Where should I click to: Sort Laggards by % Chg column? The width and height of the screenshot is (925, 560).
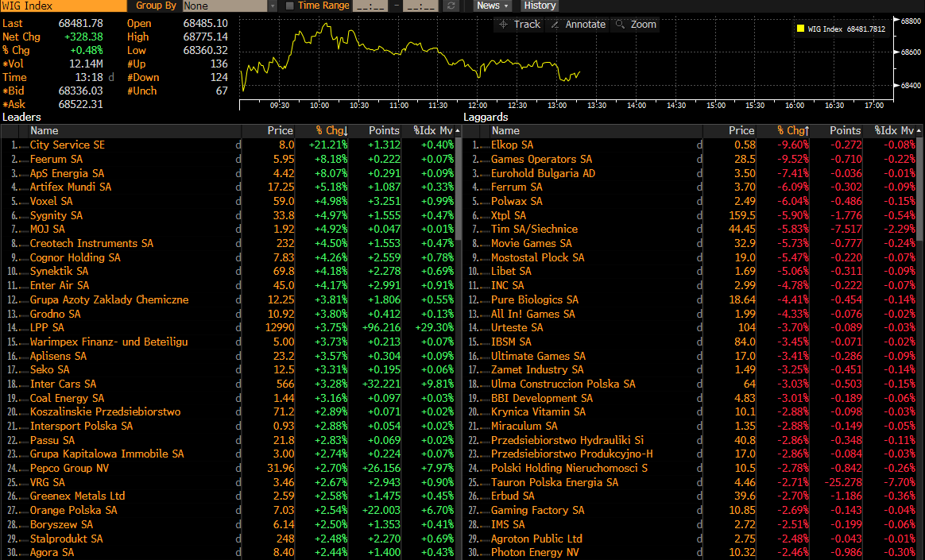click(x=792, y=130)
